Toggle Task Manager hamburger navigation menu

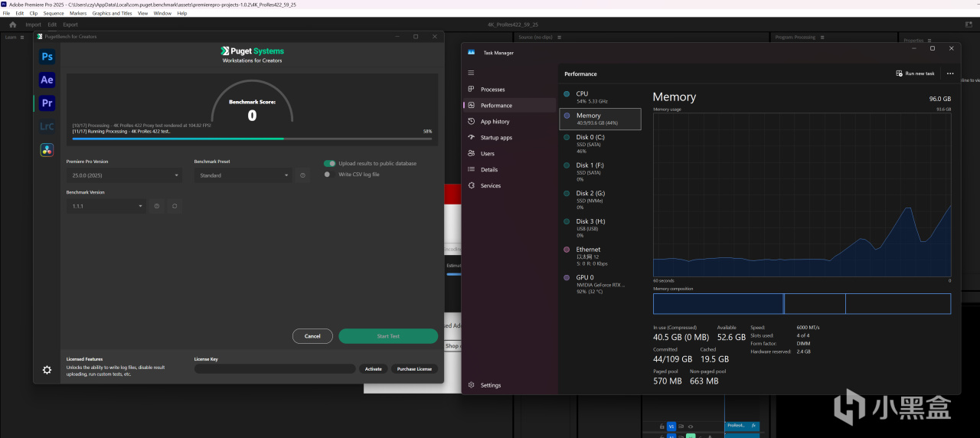click(x=471, y=73)
